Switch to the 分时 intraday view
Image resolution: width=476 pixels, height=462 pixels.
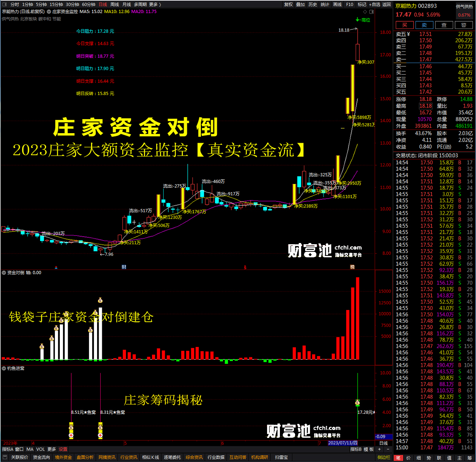(x=14, y=4)
